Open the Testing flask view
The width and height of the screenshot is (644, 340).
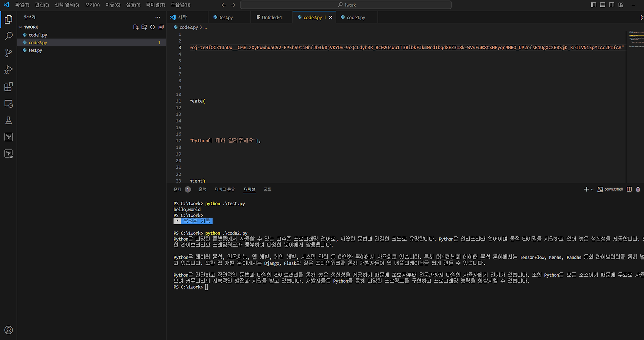coord(8,121)
